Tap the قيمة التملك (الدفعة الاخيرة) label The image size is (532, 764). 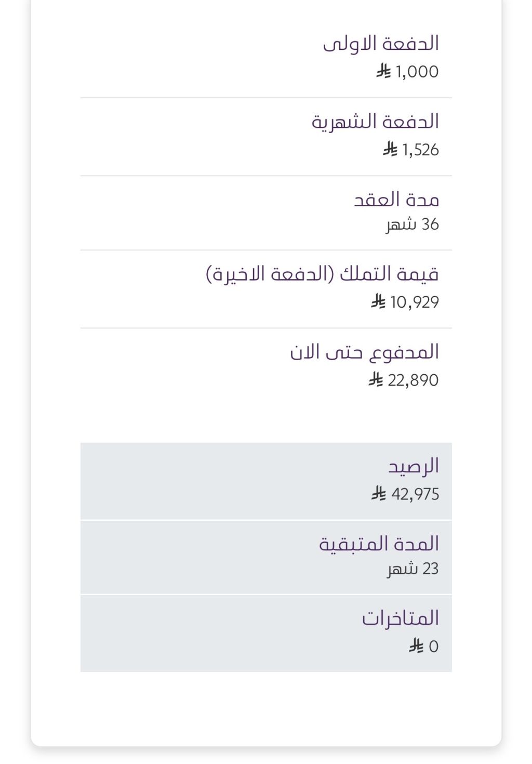(x=322, y=274)
